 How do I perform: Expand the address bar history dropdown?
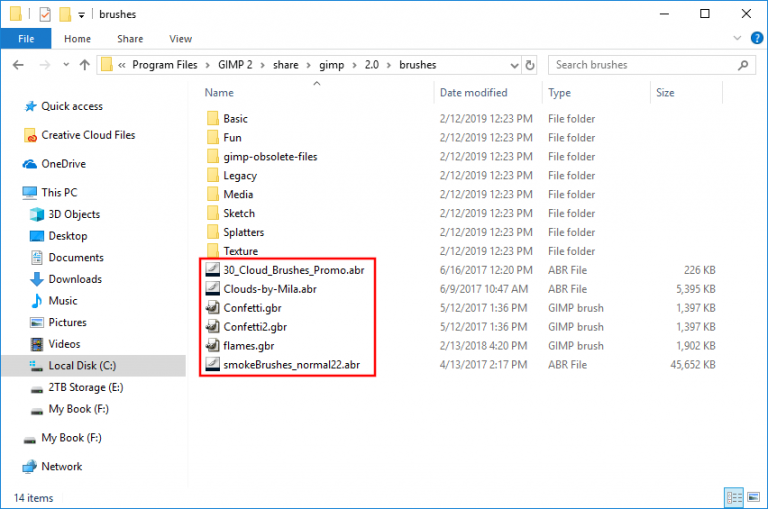pyautogui.click(x=514, y=65)
